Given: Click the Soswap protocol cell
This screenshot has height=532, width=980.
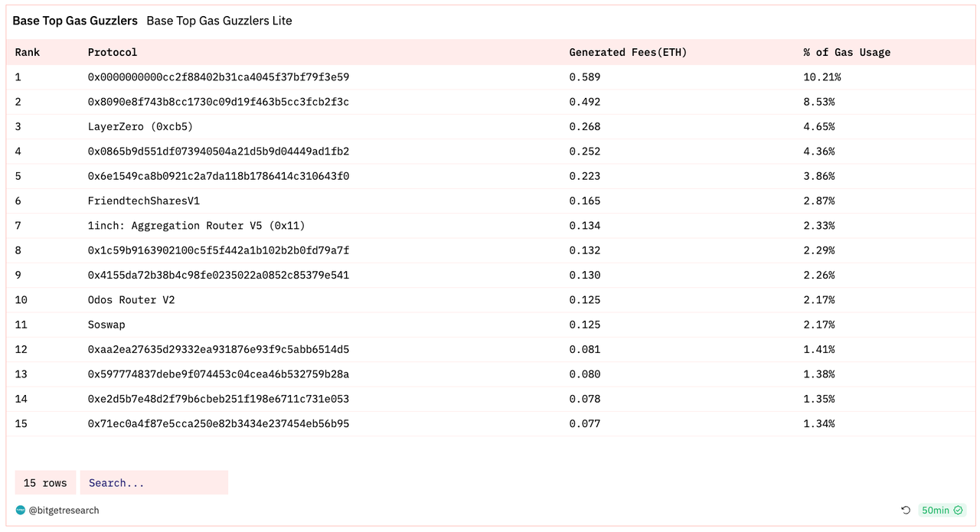Looking at the screenshot, I should click(x=106, y=325).
